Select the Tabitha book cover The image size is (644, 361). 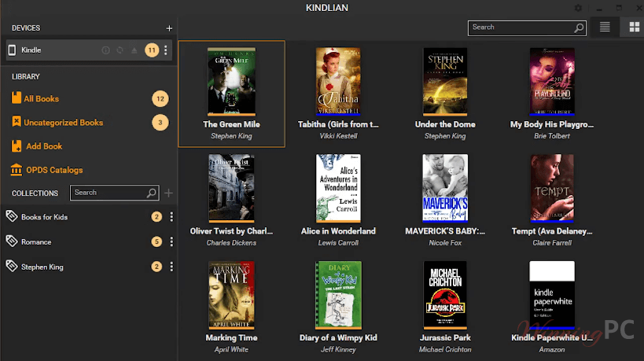(338, 81)
